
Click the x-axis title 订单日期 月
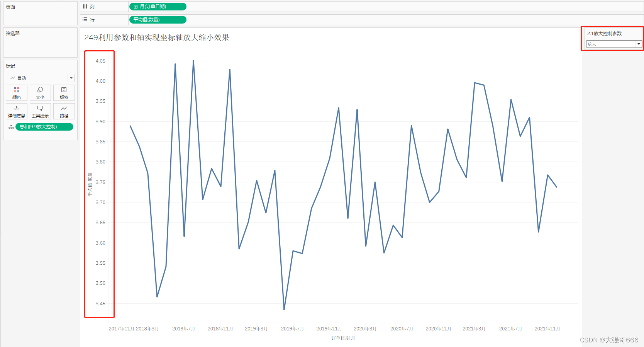point(343,338)
